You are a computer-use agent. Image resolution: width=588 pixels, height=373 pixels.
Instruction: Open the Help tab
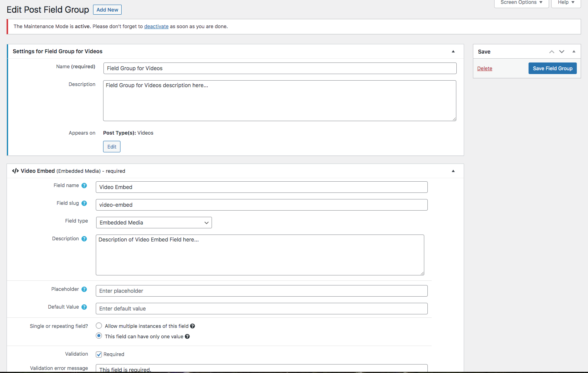coord(566,3)
